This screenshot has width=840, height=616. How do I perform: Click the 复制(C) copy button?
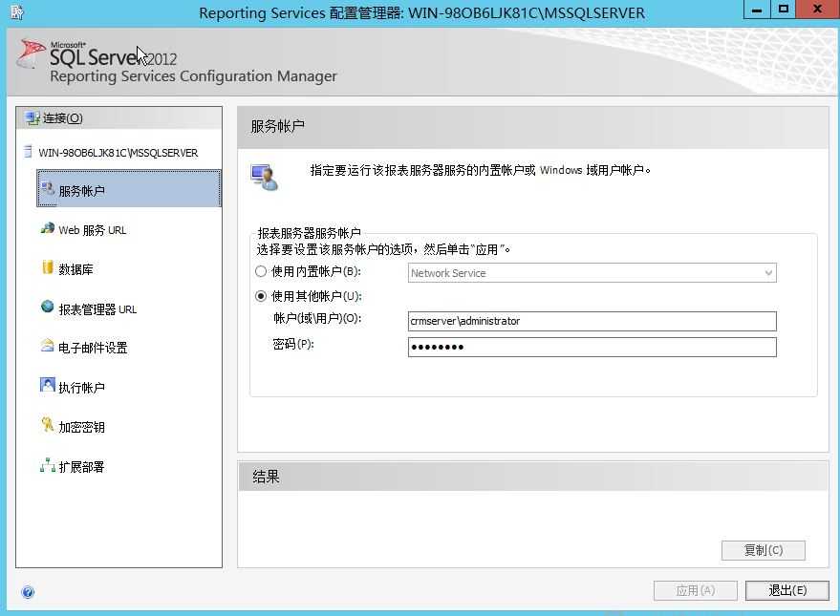(x=764, y=550)
